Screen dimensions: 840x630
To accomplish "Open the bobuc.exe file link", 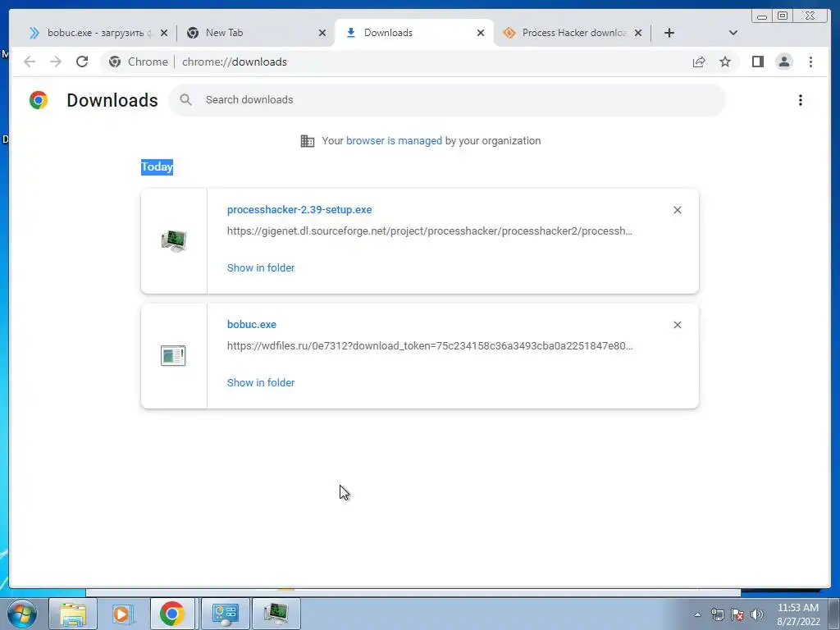I will (252, 324).
